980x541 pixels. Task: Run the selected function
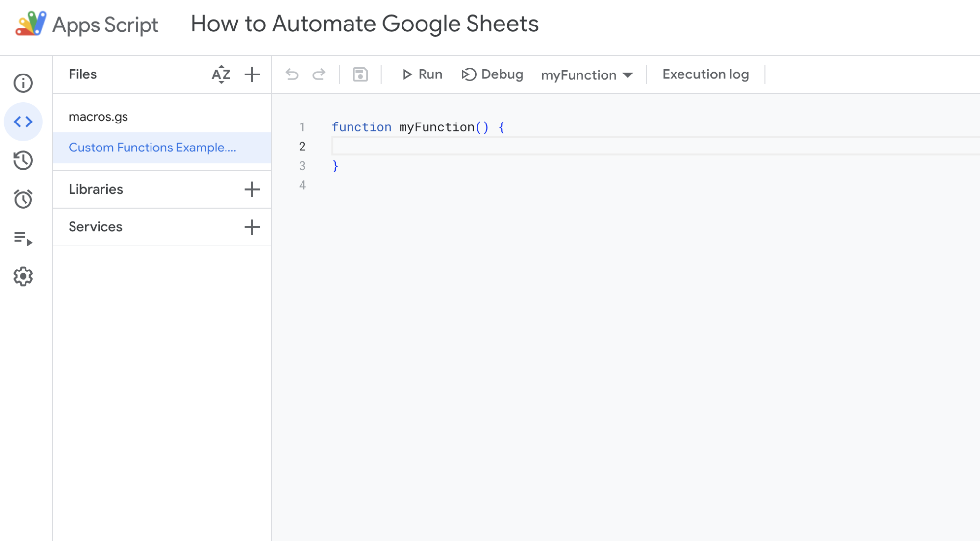[422, 74]
